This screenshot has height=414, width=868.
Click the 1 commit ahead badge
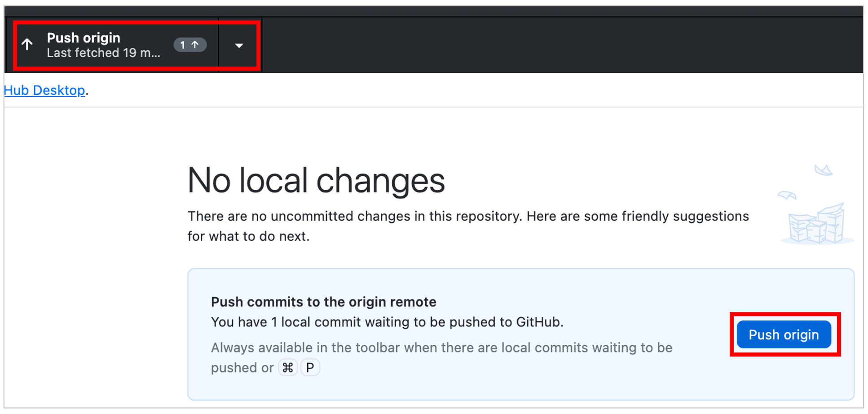[x=190, y=45]
